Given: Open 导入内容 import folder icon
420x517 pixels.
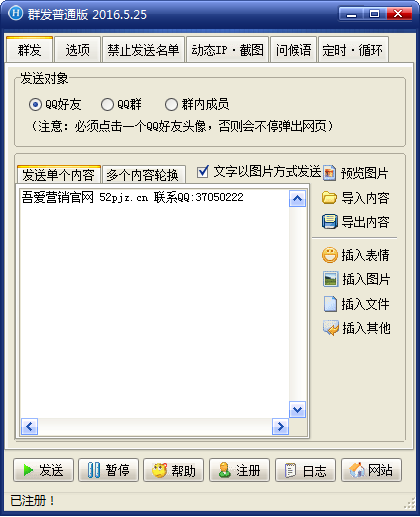Looking at the screenshot, I should [x=329, y=197].
